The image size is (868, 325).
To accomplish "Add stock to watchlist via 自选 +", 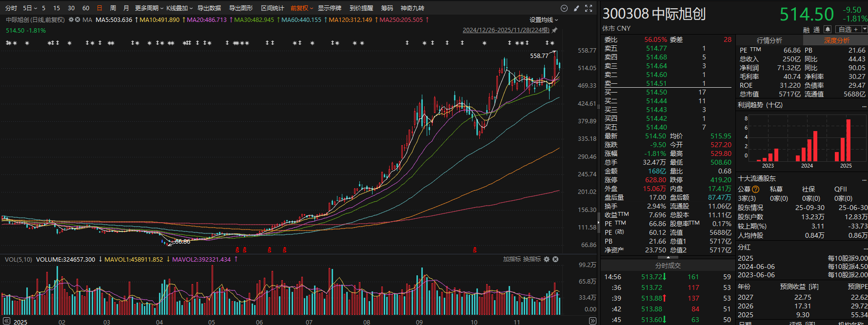I will coord(848,29).
